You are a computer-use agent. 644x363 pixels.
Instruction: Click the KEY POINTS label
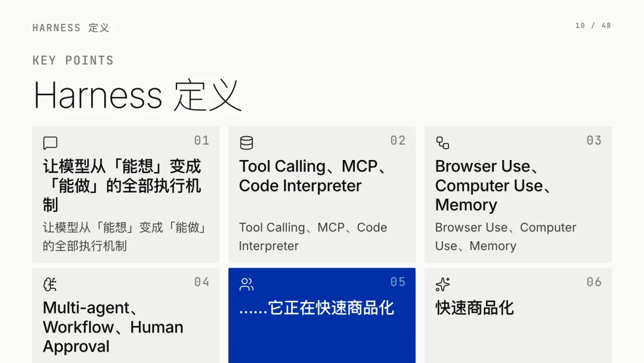[73, 60]
